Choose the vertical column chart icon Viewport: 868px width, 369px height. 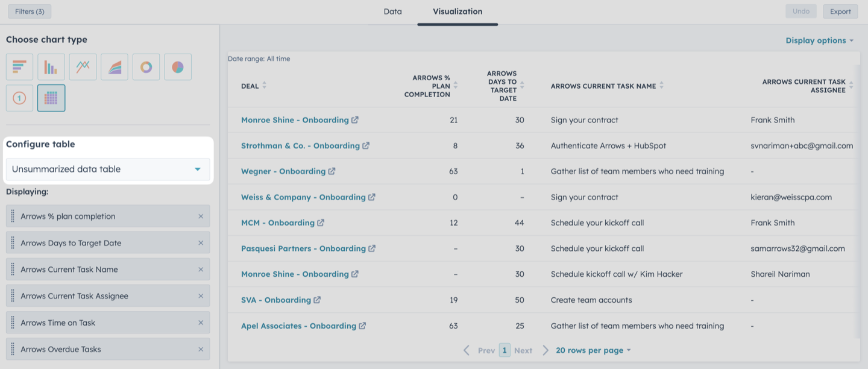pyautogui.click(x=51, y=67)
